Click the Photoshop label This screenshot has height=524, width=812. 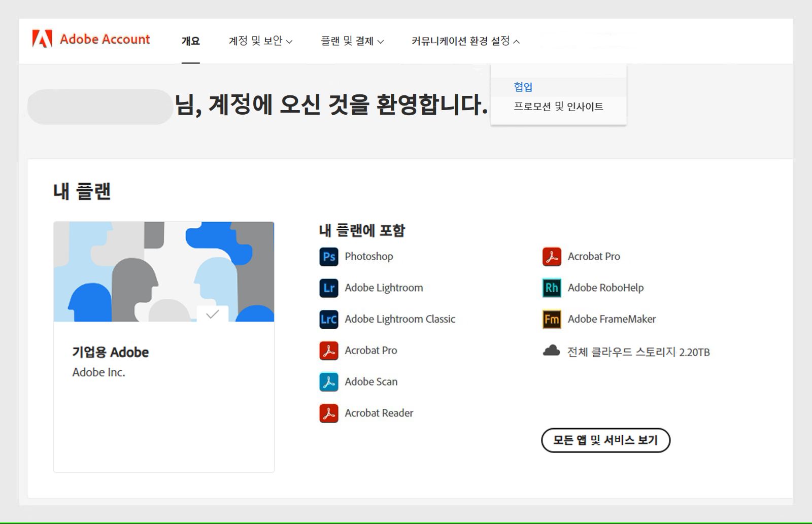tap(369, 257)
